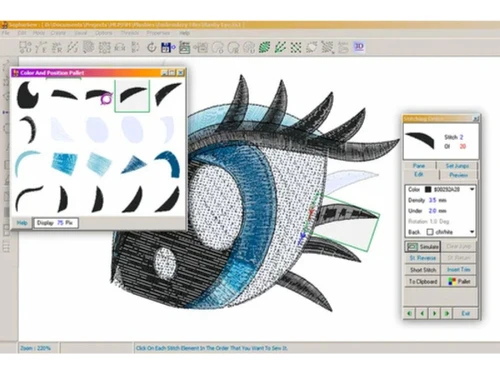Click the dotted grid square toolbar icon
This screenshot has height=375, width=500.
(104, 47)
